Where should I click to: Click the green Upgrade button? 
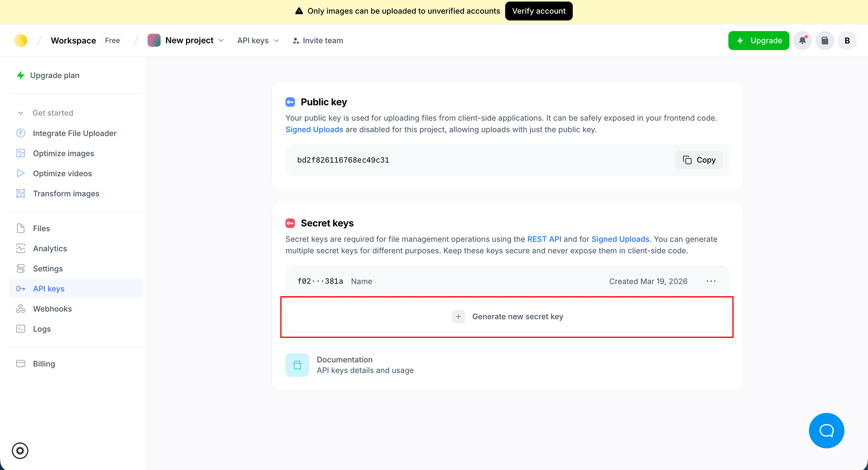[x=759, y=40]
